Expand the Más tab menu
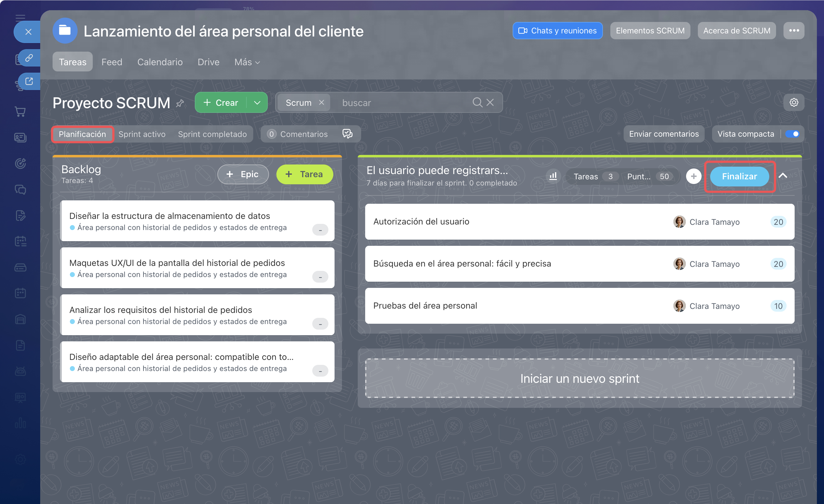The width and height of the screenshot is (824, 504). click(247, 62)
